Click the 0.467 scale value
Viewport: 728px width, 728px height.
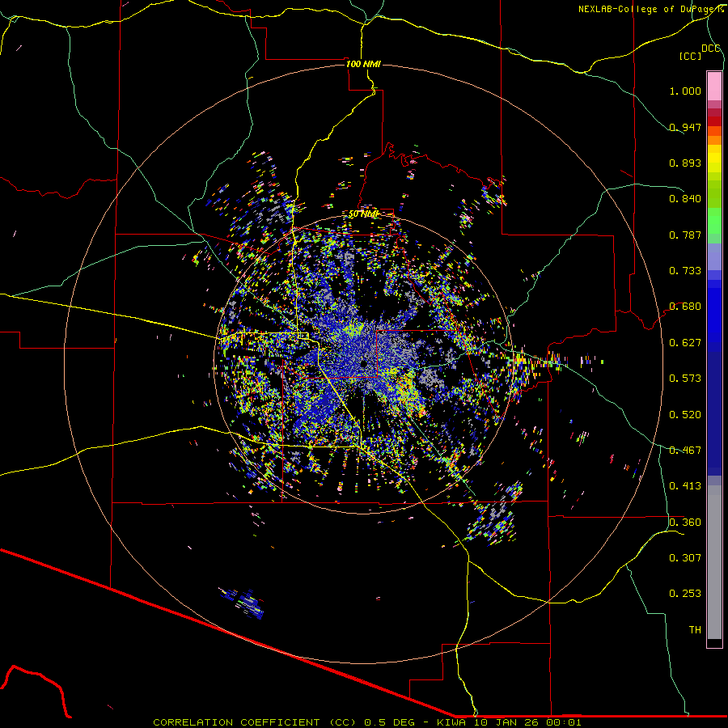tap(685, 451)
